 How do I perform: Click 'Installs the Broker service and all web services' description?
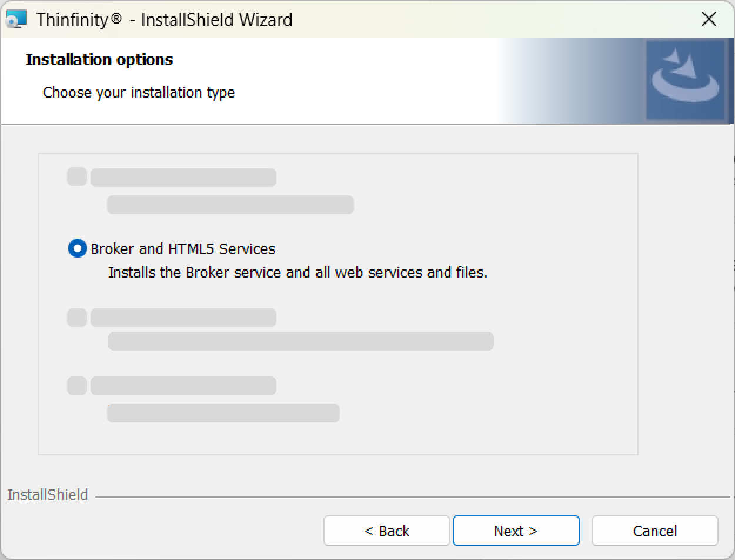coord(298,273)
